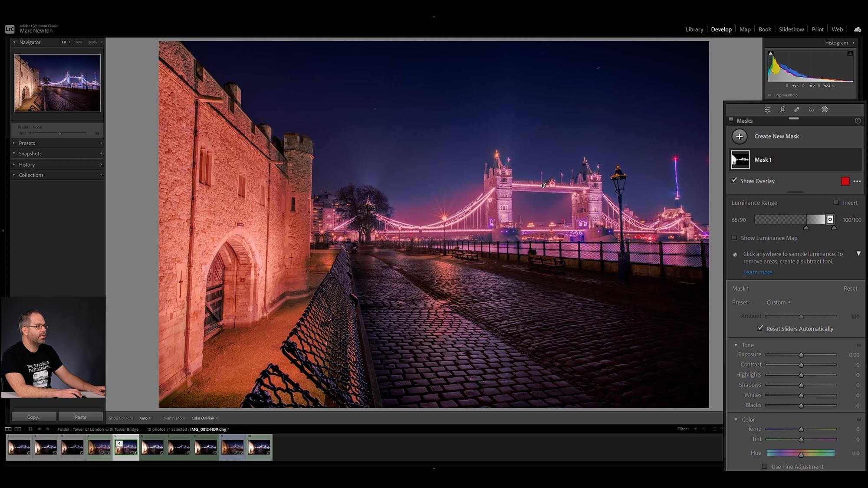Expand the Presets panel
Screen dimensions: 868x488
click(x=27, y=143)
